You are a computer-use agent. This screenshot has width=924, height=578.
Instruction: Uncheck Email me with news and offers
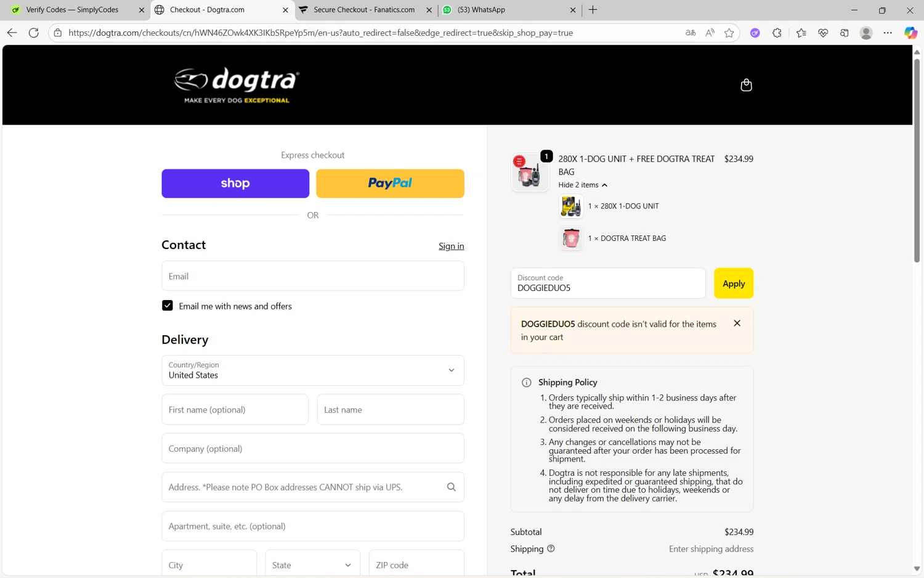167,306
